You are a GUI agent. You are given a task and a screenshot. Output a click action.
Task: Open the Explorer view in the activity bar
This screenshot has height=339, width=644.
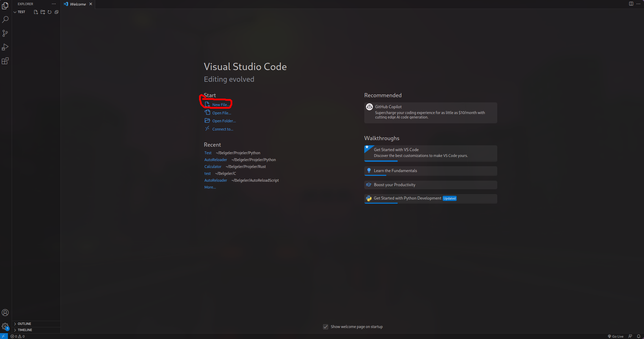tap(5, 6)
